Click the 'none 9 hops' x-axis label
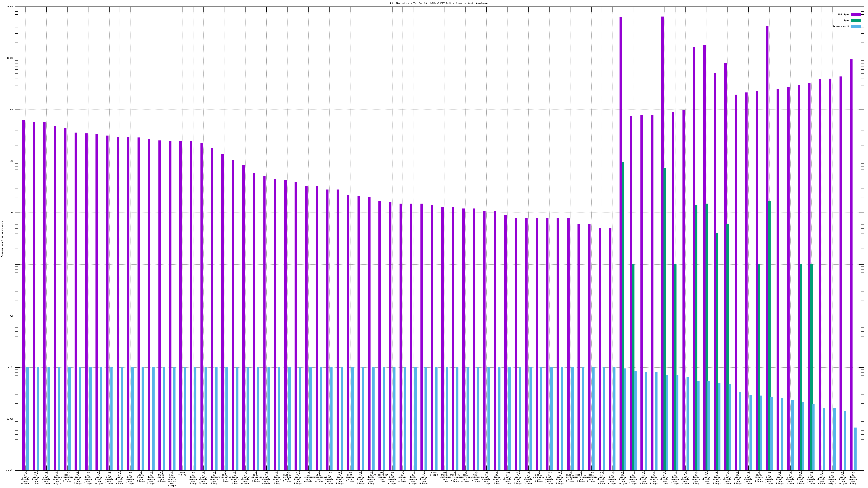The image size is (868, 488). pyautogui.click(x=434, y=474)
